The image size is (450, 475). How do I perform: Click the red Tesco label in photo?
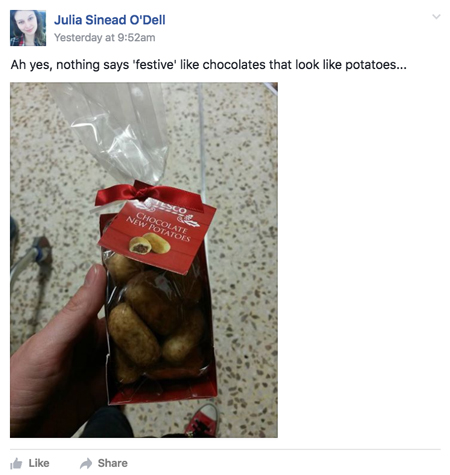157,235
